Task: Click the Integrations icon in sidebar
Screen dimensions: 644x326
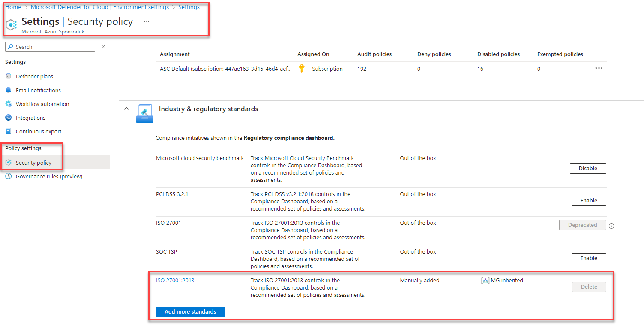Action: click(8, 118)
